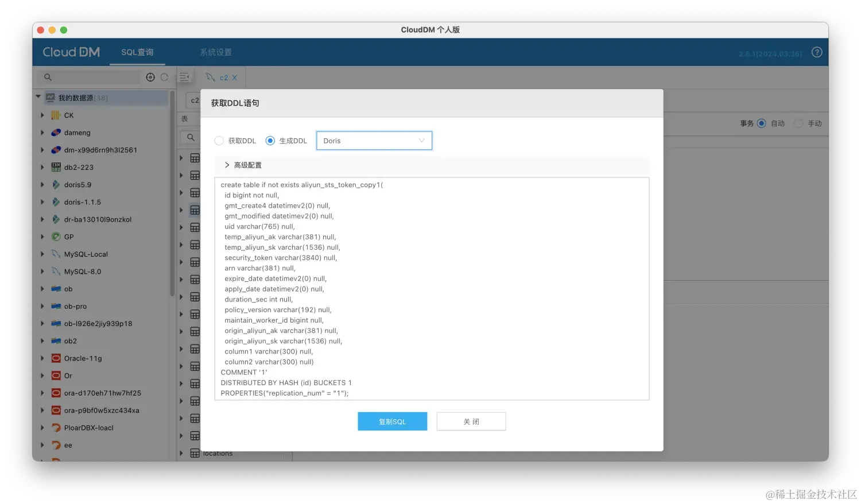
Task: Click the locate target icon beside sidebar search
Action: coord(150,77)
